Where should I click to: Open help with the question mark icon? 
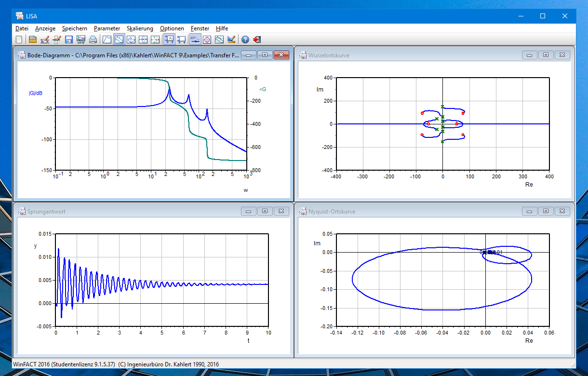(245, 40)
